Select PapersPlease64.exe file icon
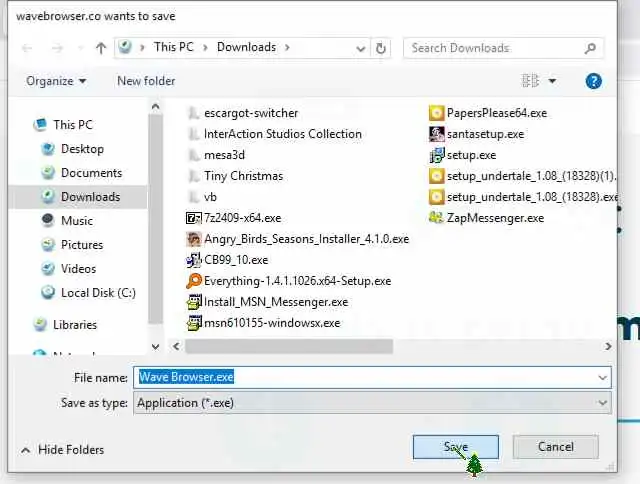Viewport: 640px width, 484px height. point(436,113)
